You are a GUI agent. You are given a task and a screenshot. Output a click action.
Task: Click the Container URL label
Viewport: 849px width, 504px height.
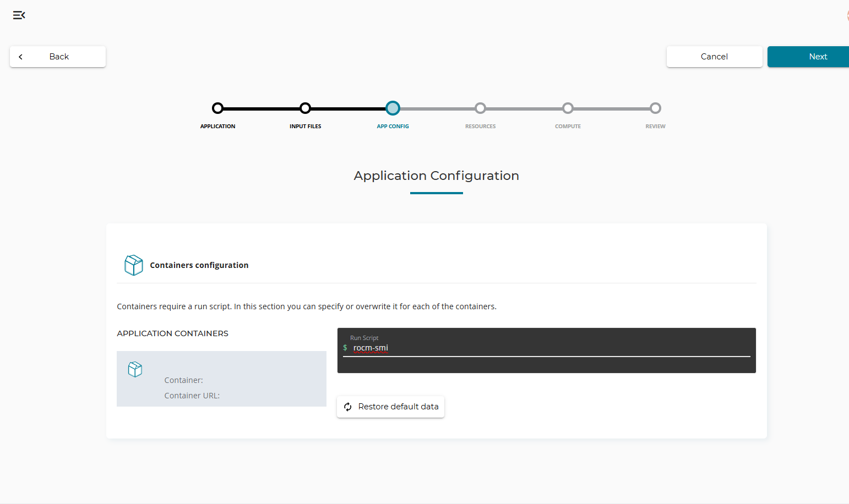pos(192,396)
